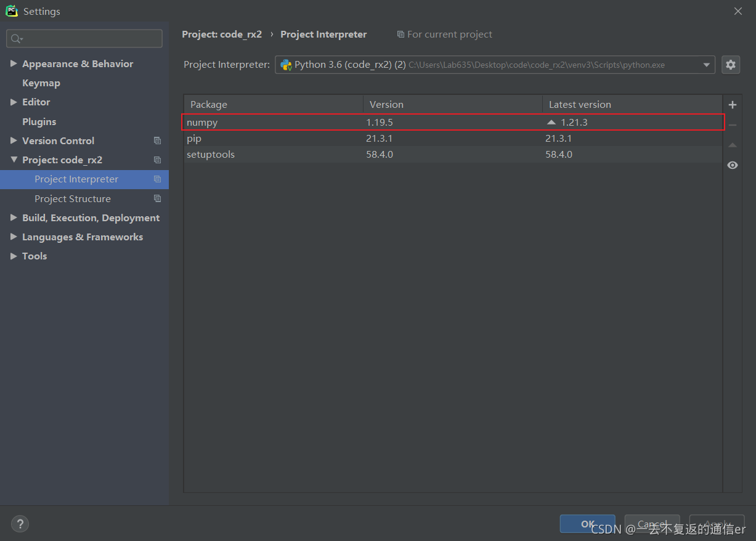This screenshot has height=541, width=756.
Task: Select the pip package row
Action: 453,138
